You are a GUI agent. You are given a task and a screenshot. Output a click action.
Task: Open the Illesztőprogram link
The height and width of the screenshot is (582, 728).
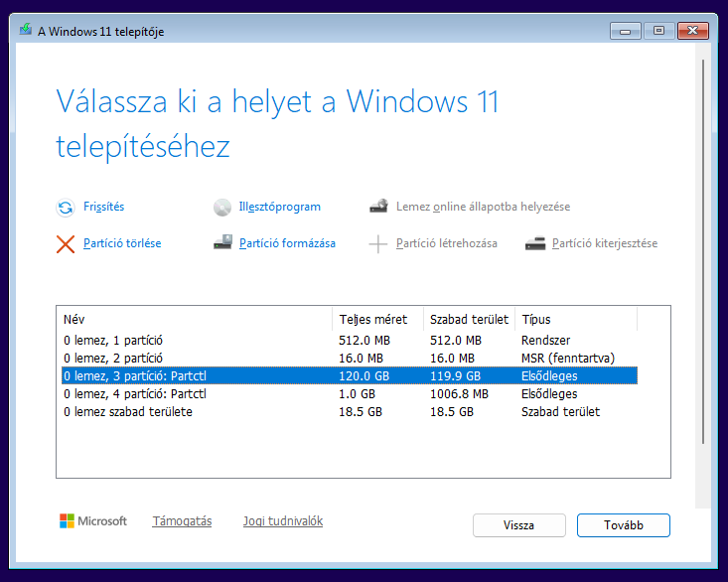279,207
